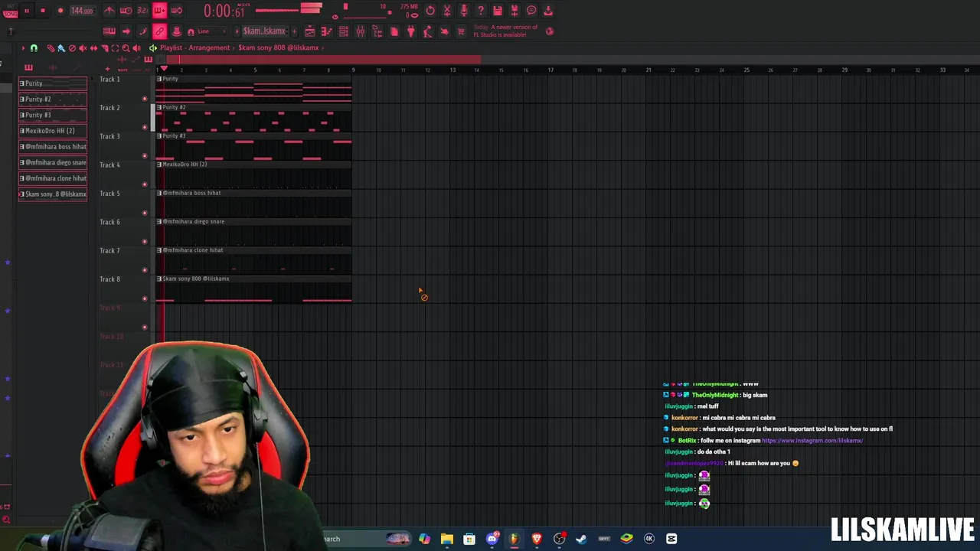
Task: Open the playlist options menu arrow
Action: [23, 48]
